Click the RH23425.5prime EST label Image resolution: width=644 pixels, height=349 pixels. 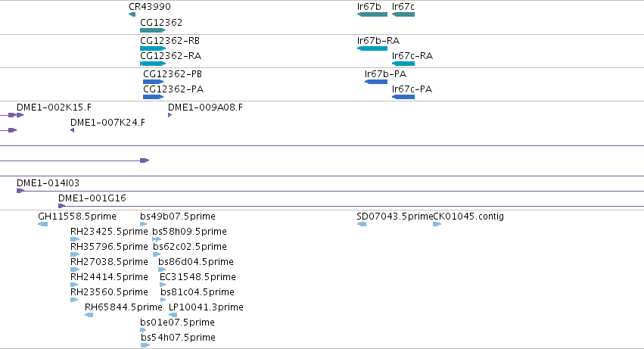coord(109,232)
